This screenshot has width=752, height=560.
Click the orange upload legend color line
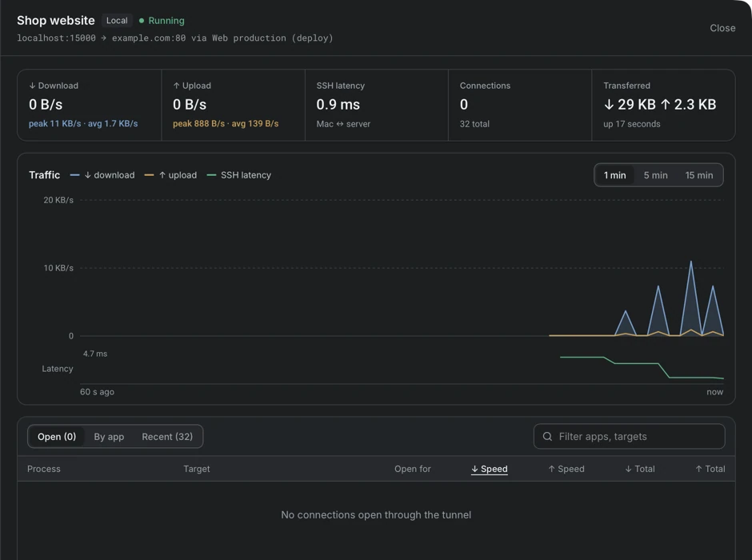[149, 175]
